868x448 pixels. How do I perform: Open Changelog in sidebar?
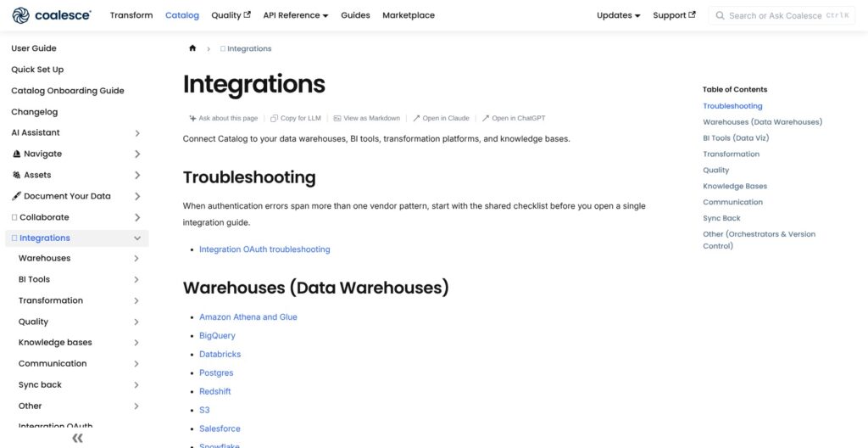click(34, 111)
